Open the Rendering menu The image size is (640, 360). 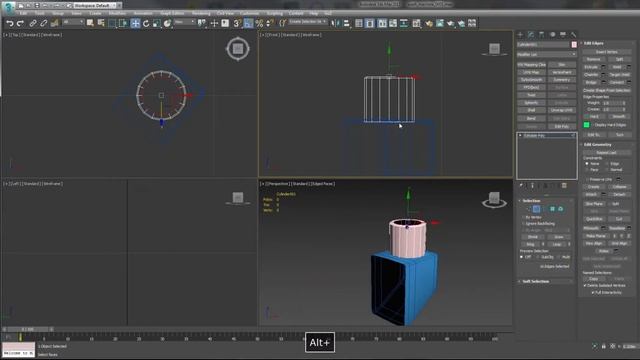(x=201, y=13)
